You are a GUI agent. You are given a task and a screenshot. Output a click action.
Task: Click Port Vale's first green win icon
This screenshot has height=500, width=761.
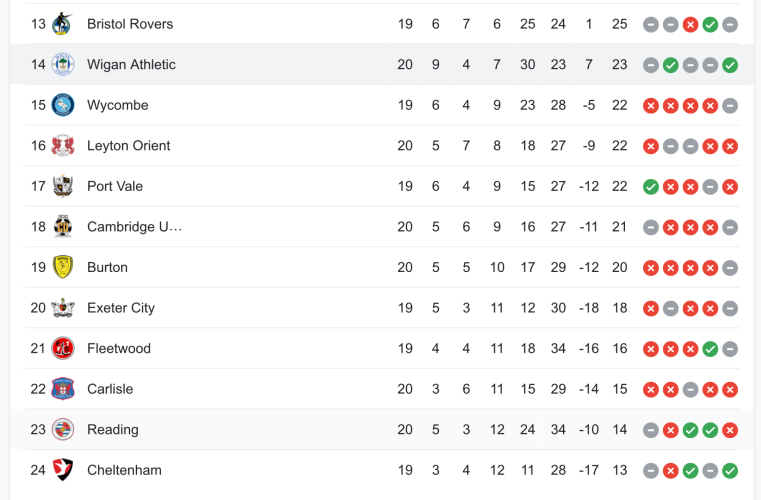point(651,186)
